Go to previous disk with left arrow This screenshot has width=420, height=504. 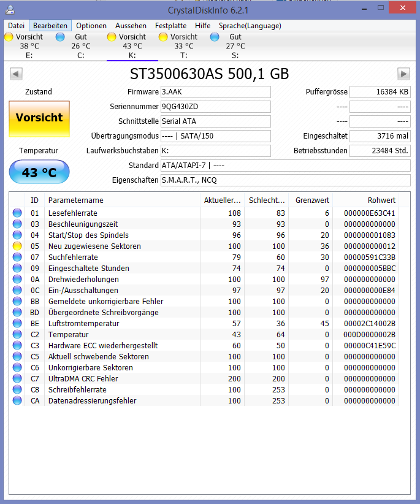[x=16, y=74]
